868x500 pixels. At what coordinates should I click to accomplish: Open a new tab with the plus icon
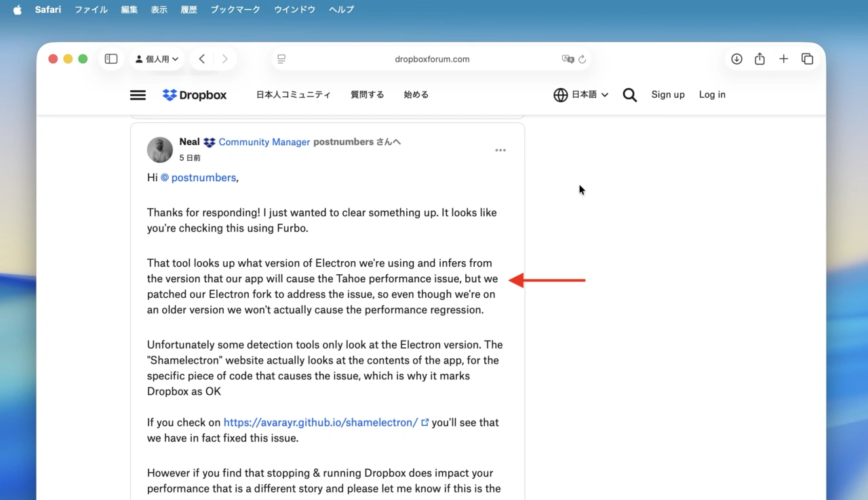tap(783, 59)
